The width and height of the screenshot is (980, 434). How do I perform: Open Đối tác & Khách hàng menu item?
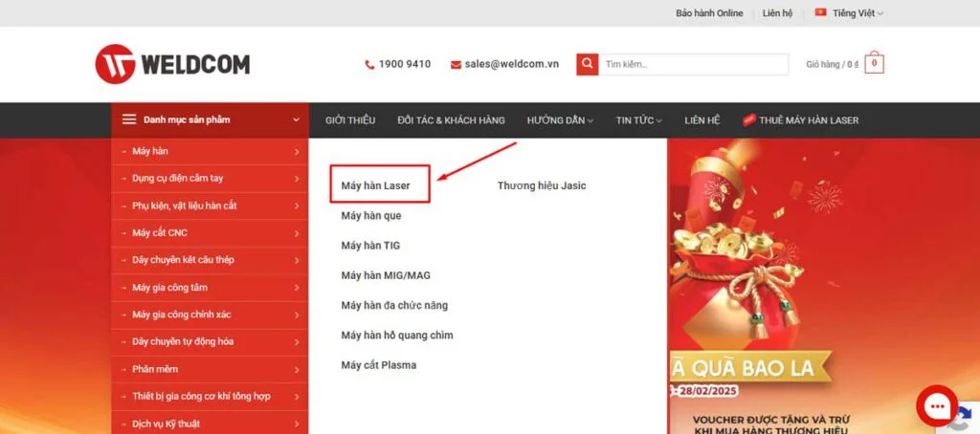tap(452, 119)
